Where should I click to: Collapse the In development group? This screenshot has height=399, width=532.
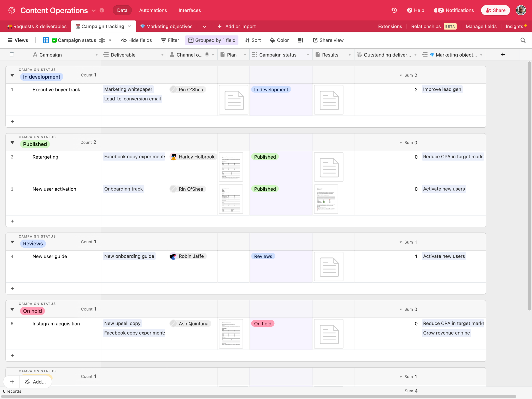click(12, 75)
